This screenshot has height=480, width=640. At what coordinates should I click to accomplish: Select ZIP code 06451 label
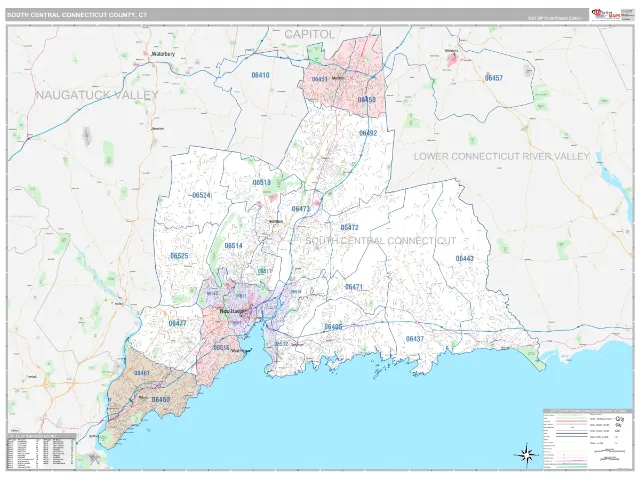coord(320,79)
